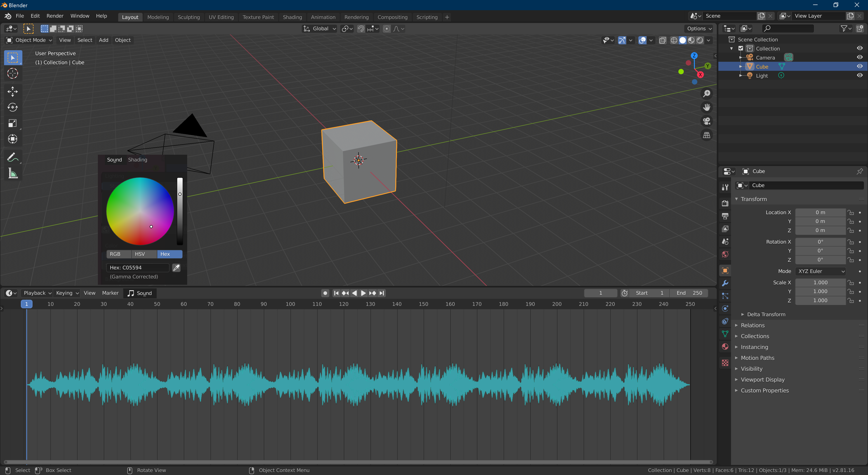Open the Object Mode dropdown

coord(29,40)
